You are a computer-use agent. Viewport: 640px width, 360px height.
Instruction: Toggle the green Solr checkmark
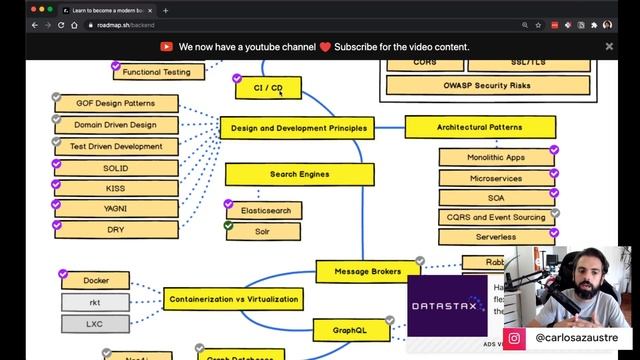pyautogui.click(x=228, y=225)
